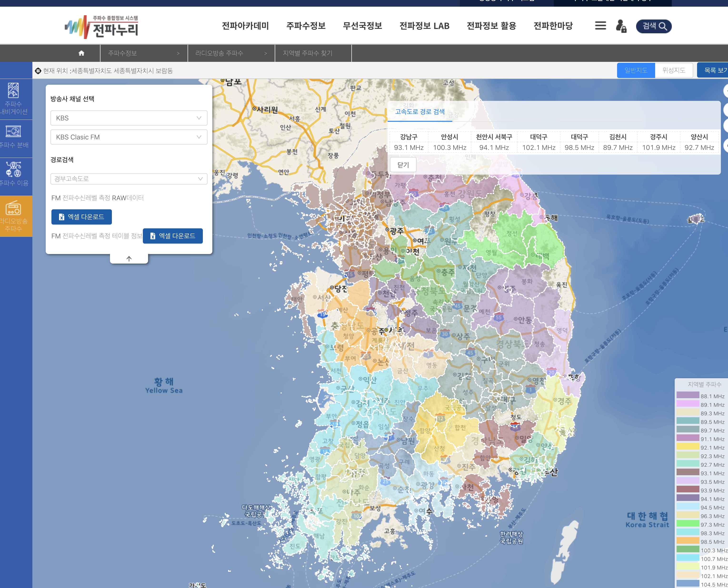Expand the 라디오방송 주파수 breadcrumb dropdown
The height and width of the screenshot is (588, 728).
[x=231, y=53]
